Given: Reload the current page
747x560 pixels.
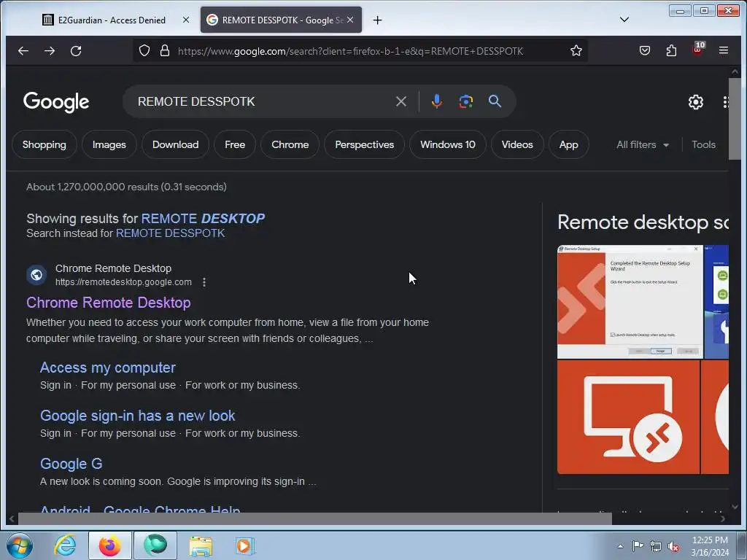Looking at the screenshot, I should click(76, 50).
